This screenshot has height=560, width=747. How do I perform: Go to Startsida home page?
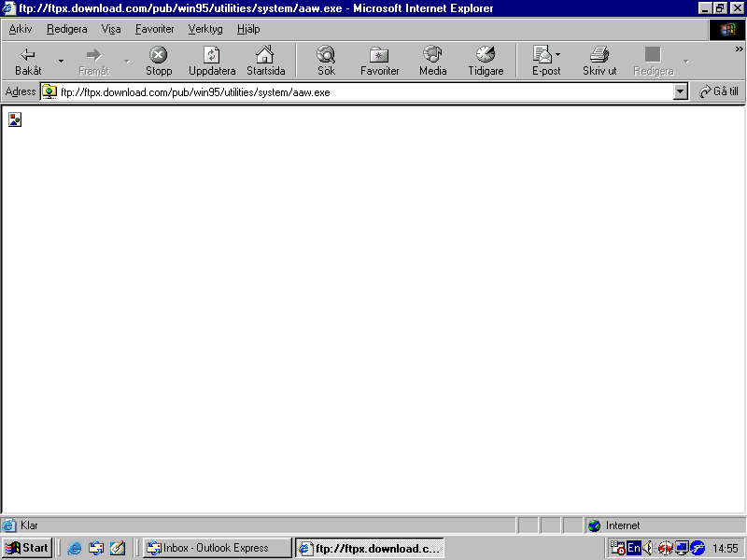click(266, 61)
